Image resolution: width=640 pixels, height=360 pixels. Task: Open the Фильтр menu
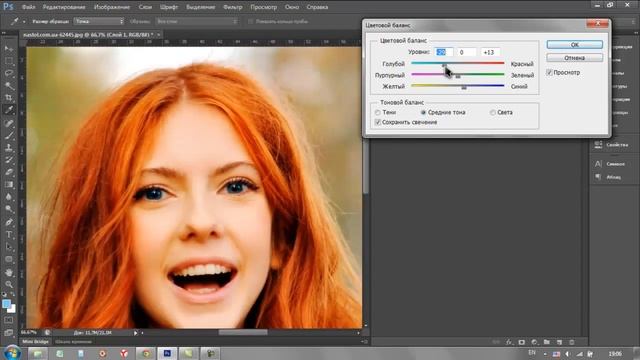233,7
